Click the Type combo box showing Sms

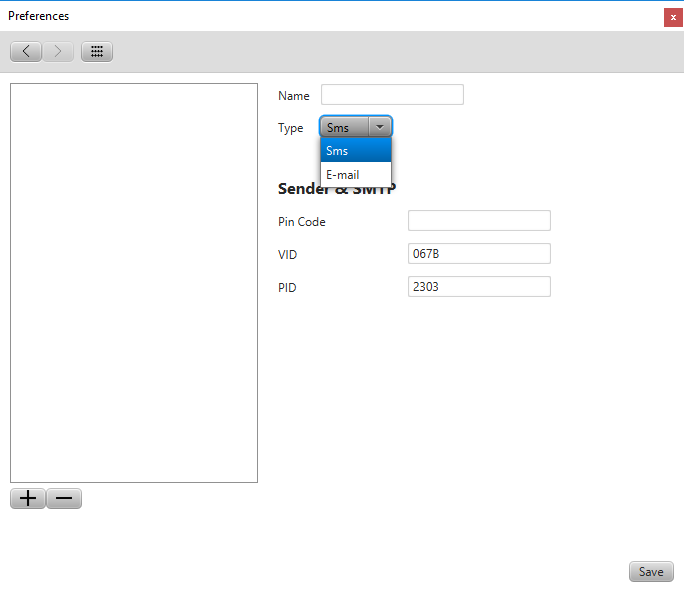click(x=345, y=127)
